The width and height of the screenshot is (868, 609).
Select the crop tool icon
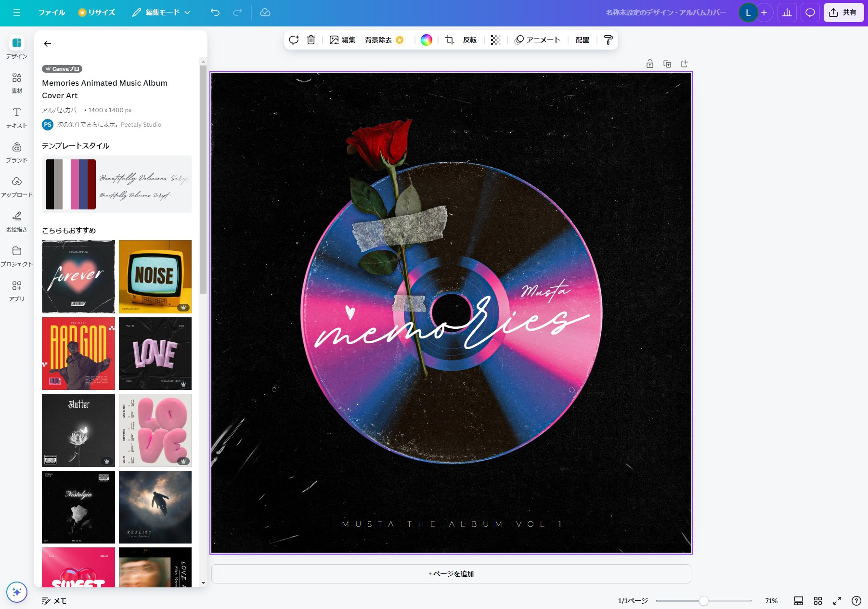click(x=450, y=40)
